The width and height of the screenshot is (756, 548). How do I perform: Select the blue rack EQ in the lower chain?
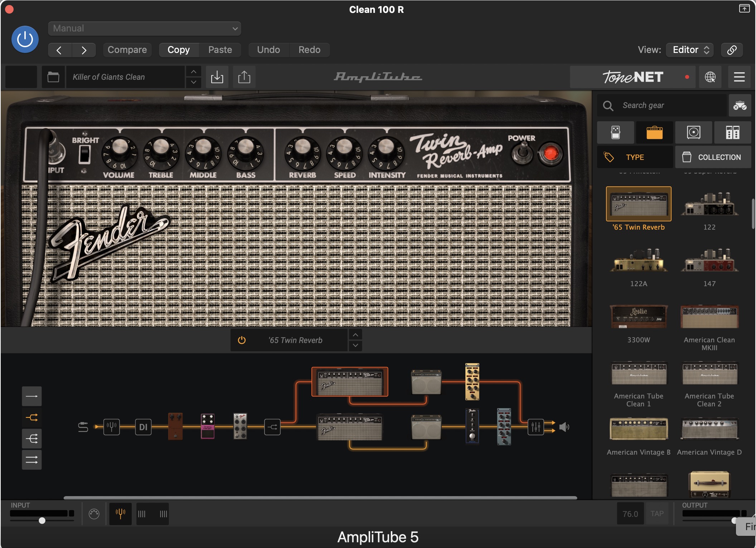[x=504, y=426]
